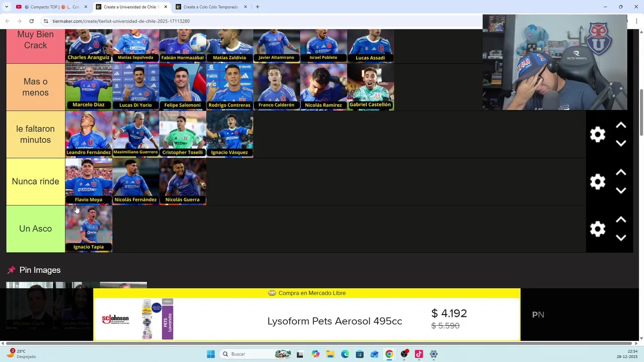Open settings gear for 'Un Asco' tier

[x=598, y=229]
